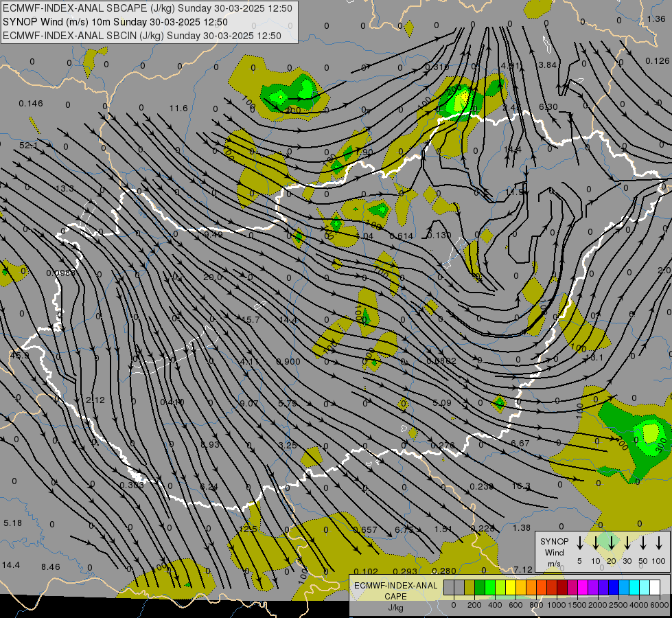Click the map value 6.24

209,486
